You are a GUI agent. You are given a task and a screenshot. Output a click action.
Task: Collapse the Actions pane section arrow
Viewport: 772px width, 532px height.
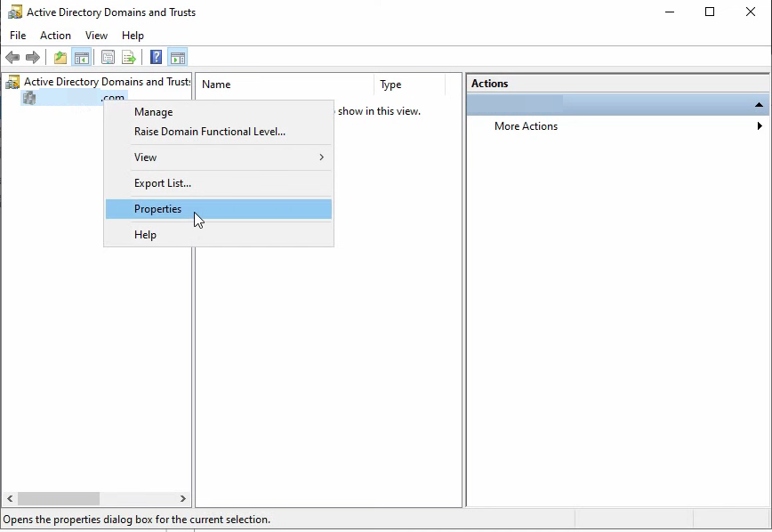point(759,104)
